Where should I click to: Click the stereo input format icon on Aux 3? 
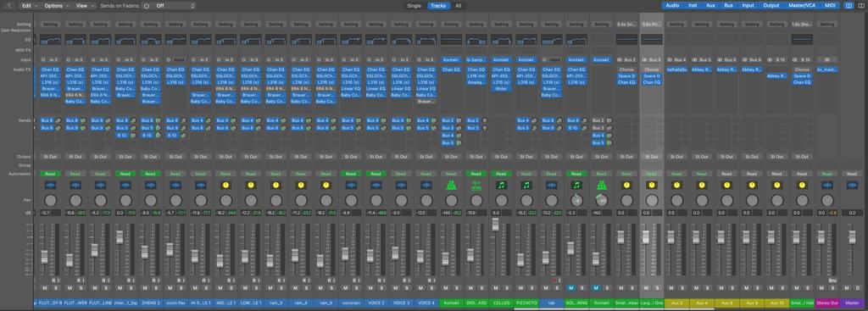[x=670, y=60]
